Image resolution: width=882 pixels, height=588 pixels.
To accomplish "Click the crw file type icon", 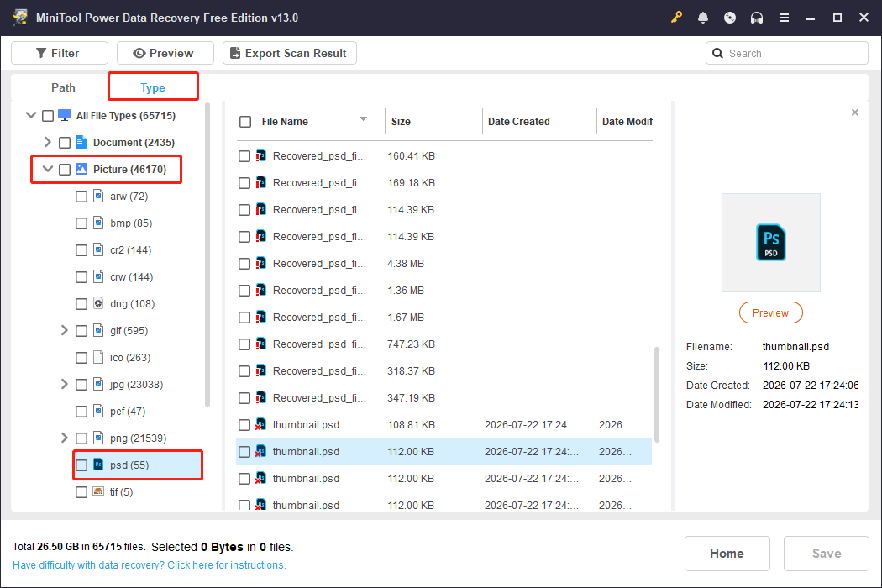I will 98,277.
